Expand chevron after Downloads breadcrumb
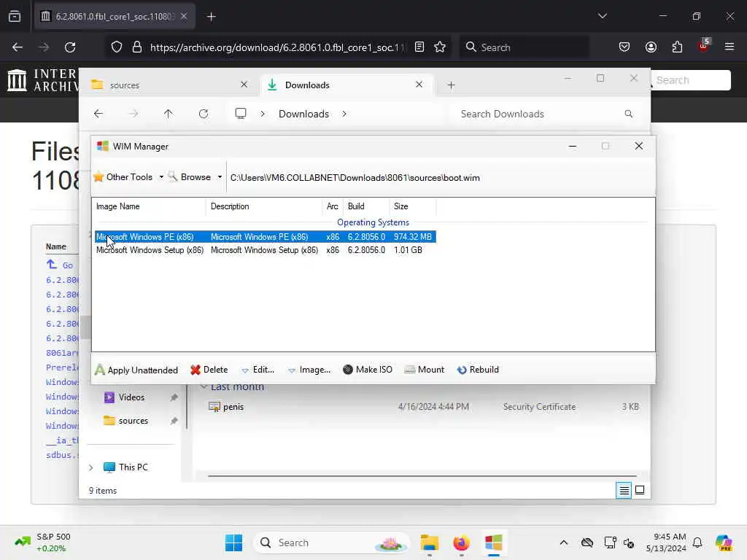 344,114
